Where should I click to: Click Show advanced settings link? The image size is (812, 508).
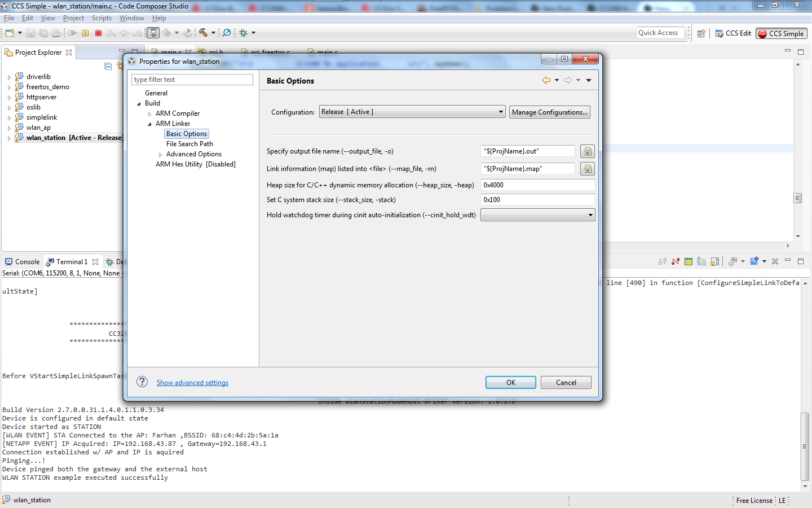(193, 383)
